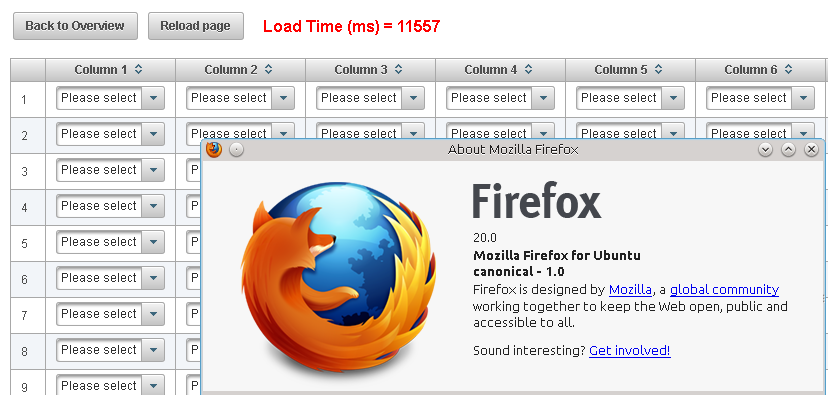Sort by Column 5 header arrows
828x395 pixels.
(x=658, y=69)
